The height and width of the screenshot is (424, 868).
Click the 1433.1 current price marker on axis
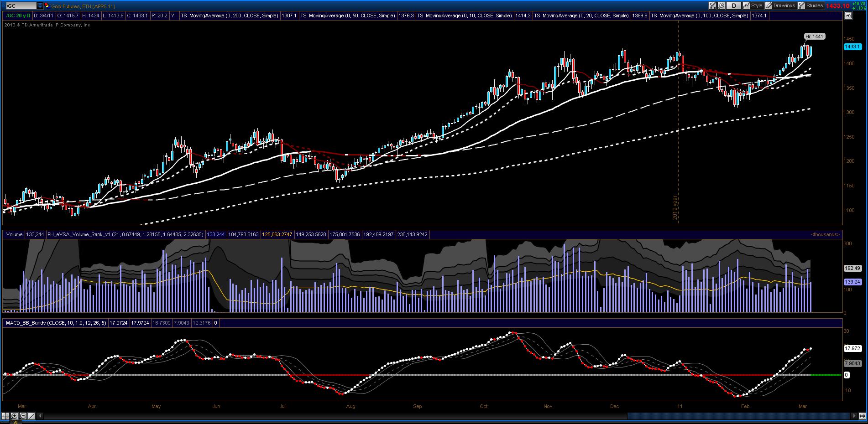852,47
